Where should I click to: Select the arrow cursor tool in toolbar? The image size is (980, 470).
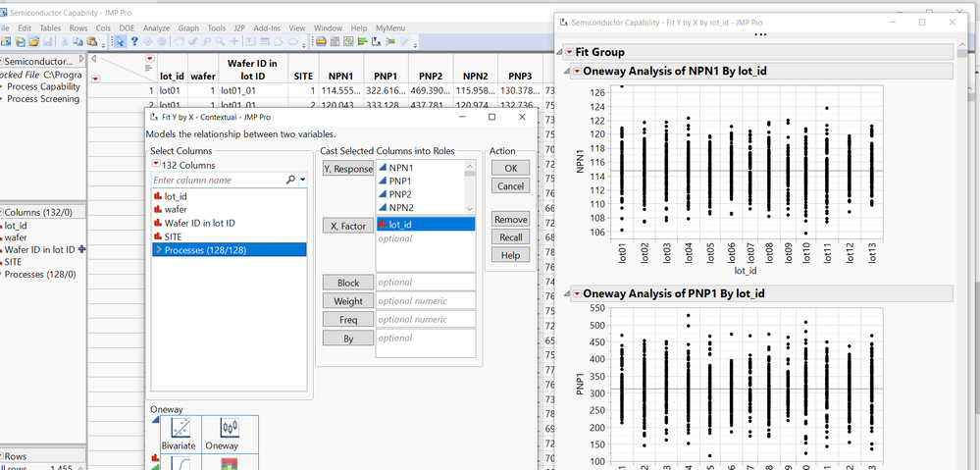[x=120, y=42]
